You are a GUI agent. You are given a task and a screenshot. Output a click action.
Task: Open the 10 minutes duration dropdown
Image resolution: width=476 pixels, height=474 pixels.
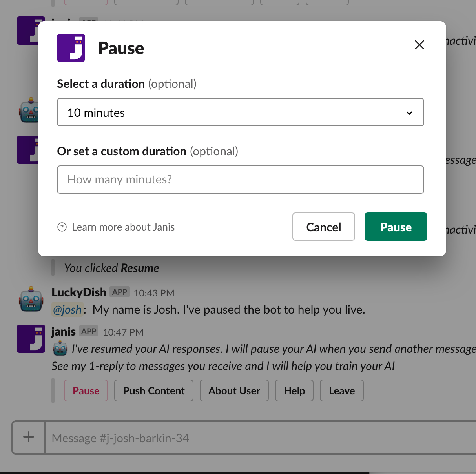point(241,112)
